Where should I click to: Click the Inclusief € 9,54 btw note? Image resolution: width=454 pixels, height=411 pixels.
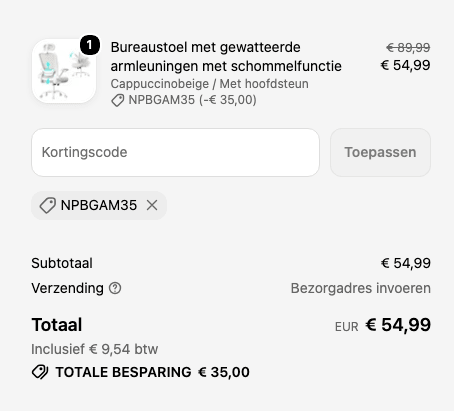point(95,349)
